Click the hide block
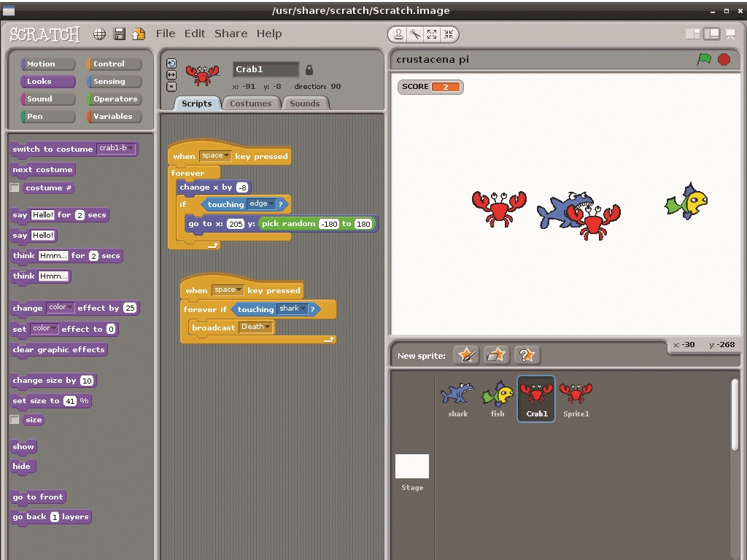 [x=21, y=466]
